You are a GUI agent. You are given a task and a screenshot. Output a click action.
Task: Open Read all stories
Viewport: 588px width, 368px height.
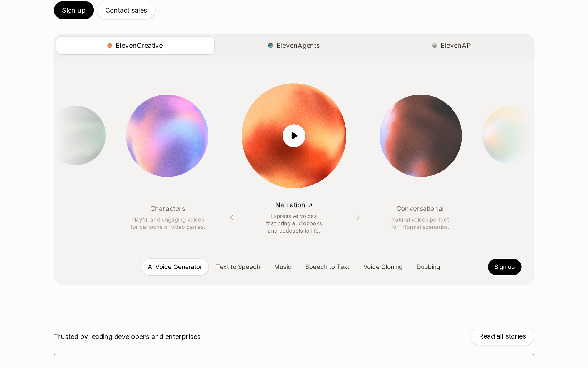(x=502, y=336)
